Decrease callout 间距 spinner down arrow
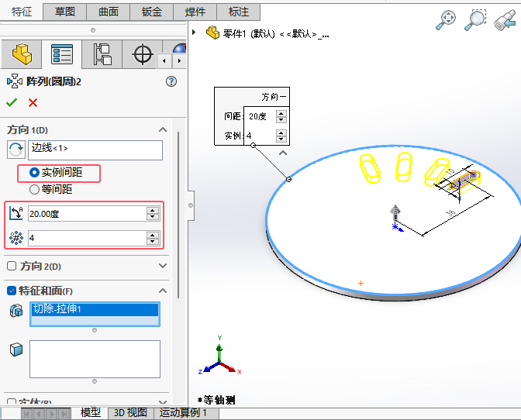Viewport: 521px width, 420px height. pyautogui.click(x=281, y=120)
